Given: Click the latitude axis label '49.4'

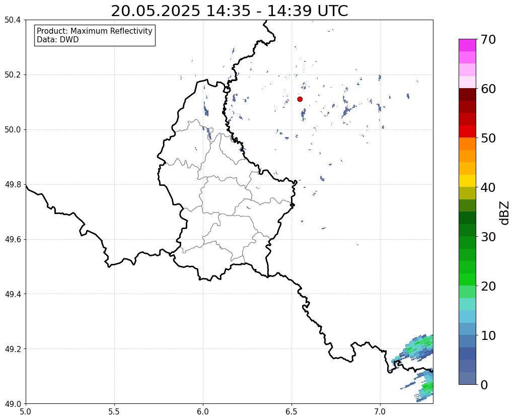Looking at the screenshot, I should pos(13,294).
